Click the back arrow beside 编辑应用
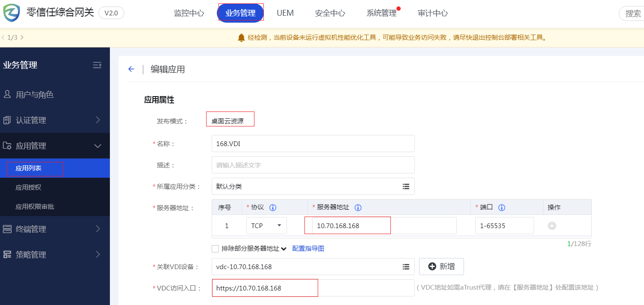This screenshot has width=644, height=305. 131,69
